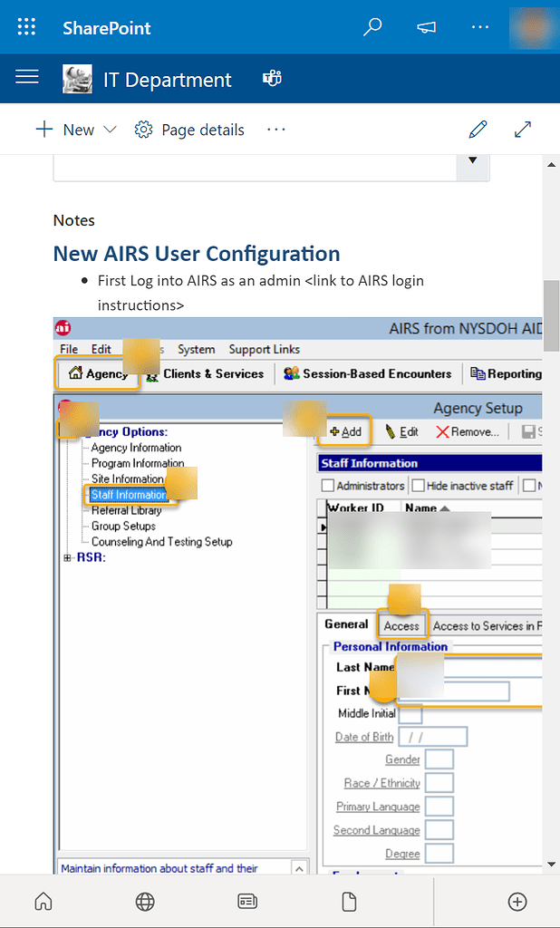Open header ellipsis more options

pyautogui.click(x=480, y=27)
